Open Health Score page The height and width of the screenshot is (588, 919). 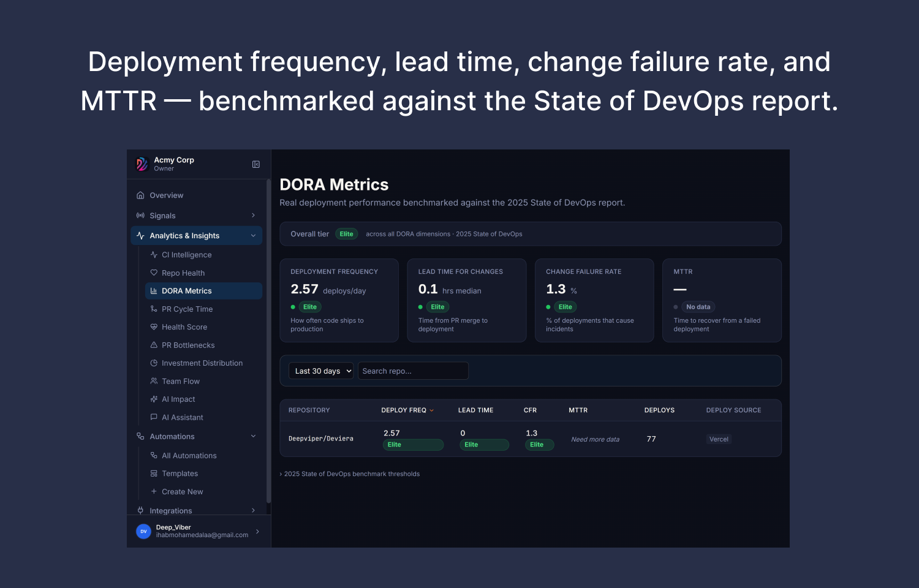pos(203,327)
